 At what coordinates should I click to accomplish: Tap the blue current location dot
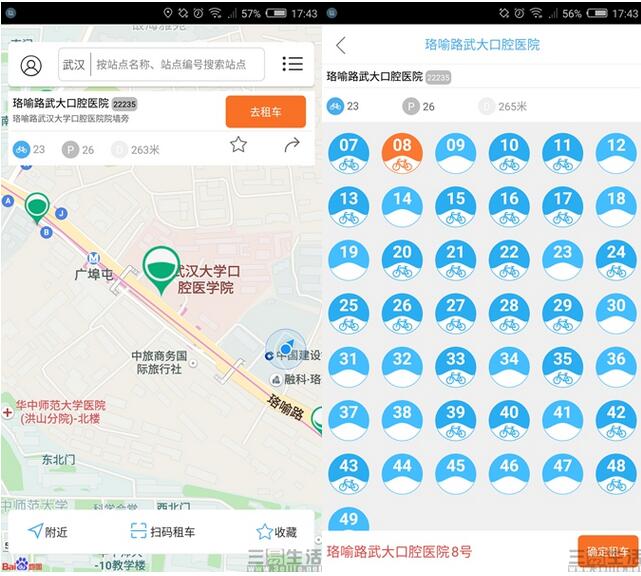click(286, 349)
